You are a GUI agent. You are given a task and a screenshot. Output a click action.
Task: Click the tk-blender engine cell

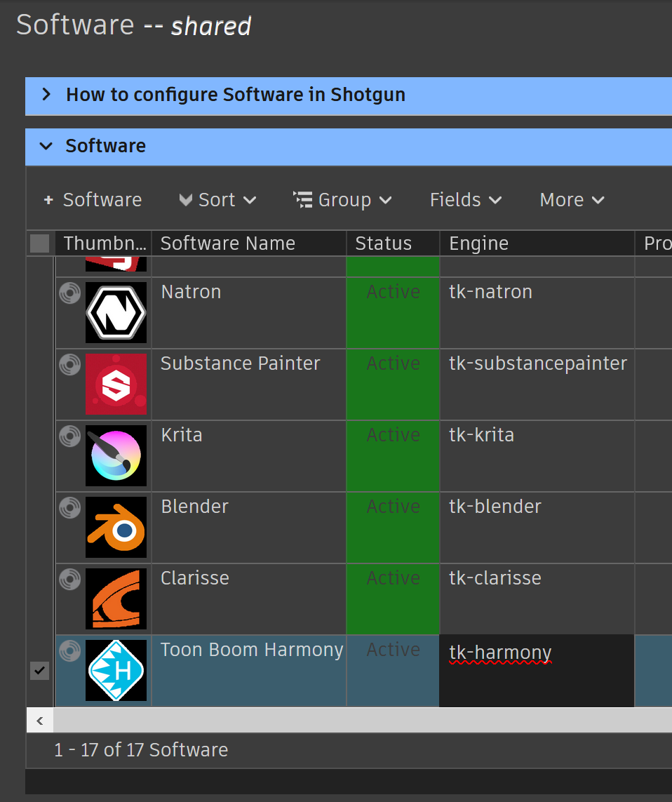pyautogui.click(x=537, y=528)
